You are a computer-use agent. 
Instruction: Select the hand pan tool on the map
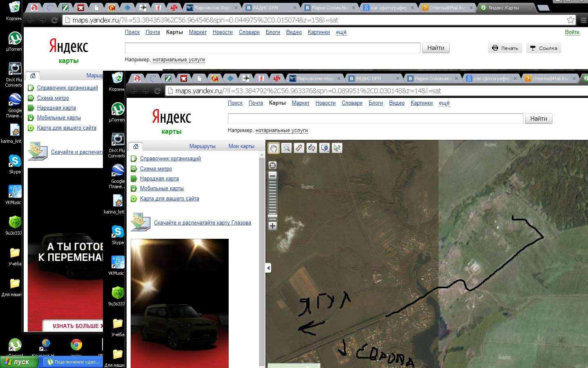(x=274, y=148)
